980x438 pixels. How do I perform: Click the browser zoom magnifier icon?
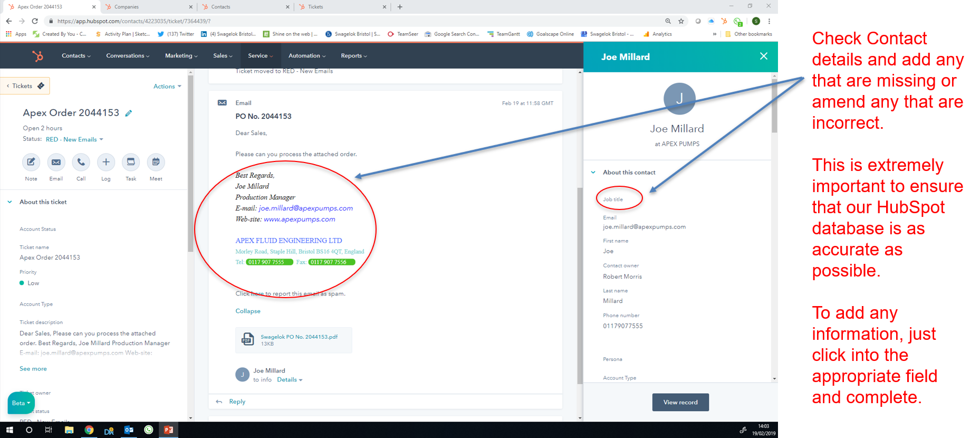click(x=668, y=21)
